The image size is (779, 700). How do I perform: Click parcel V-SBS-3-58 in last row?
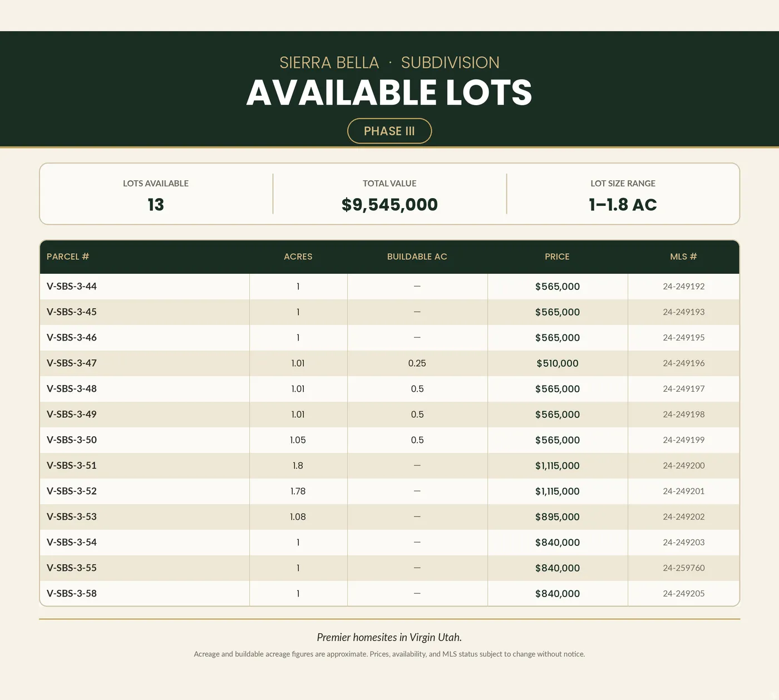click(x=72, y=594)
